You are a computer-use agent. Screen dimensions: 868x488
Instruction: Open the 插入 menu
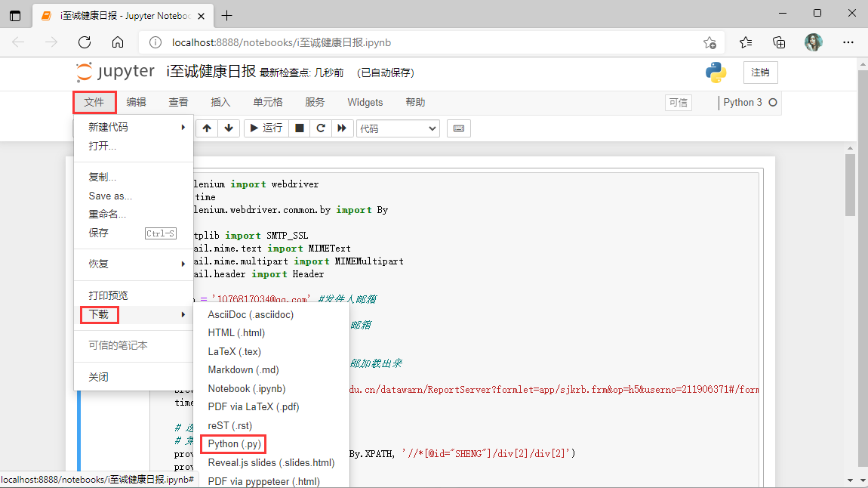[220, 103]
